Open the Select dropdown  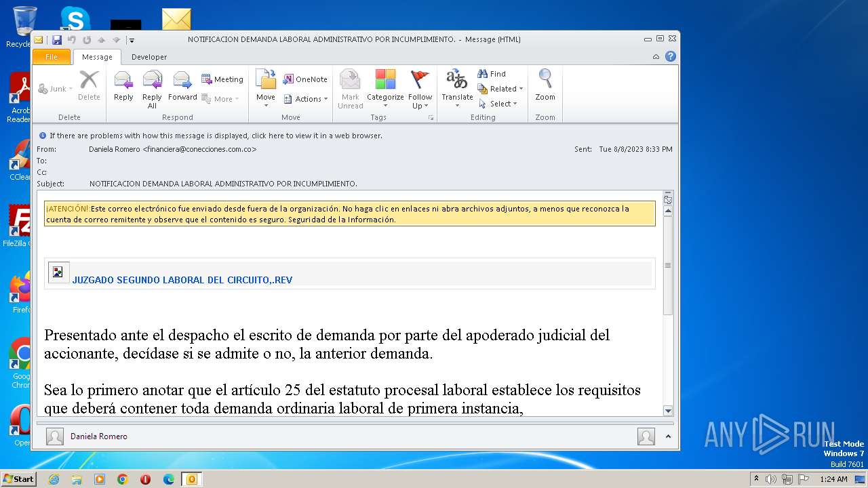pos(498,104)
